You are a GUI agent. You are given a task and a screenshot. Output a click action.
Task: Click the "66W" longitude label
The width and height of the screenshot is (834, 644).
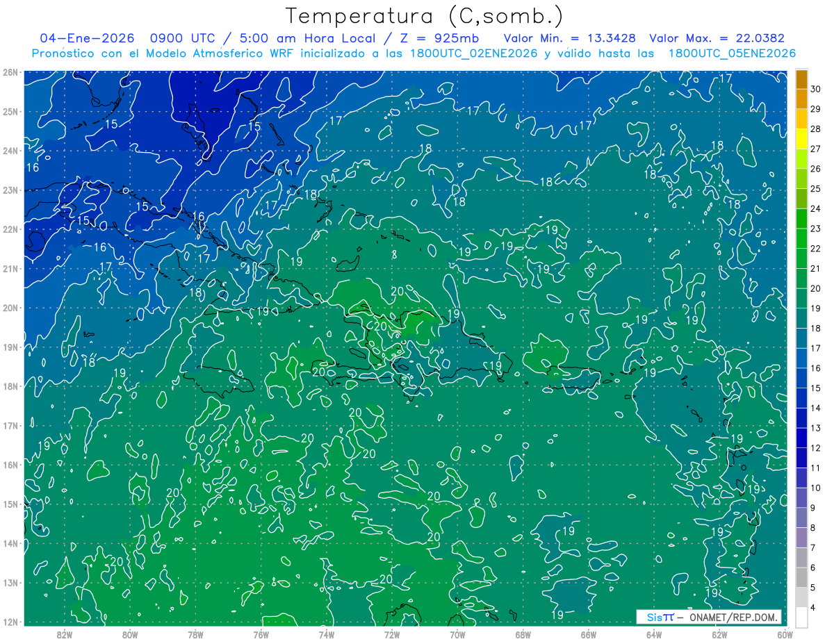(x=589, y=634)
